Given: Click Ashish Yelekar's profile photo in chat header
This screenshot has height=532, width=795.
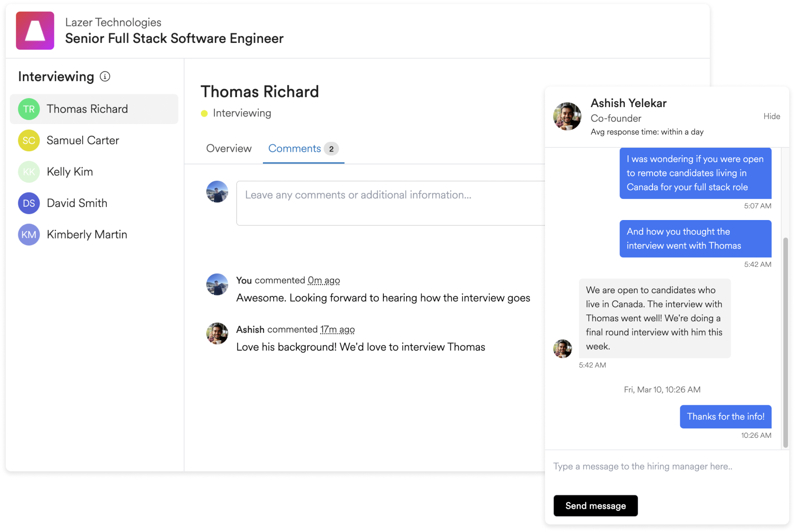Looking at the screenshot, I should point(567,116).
